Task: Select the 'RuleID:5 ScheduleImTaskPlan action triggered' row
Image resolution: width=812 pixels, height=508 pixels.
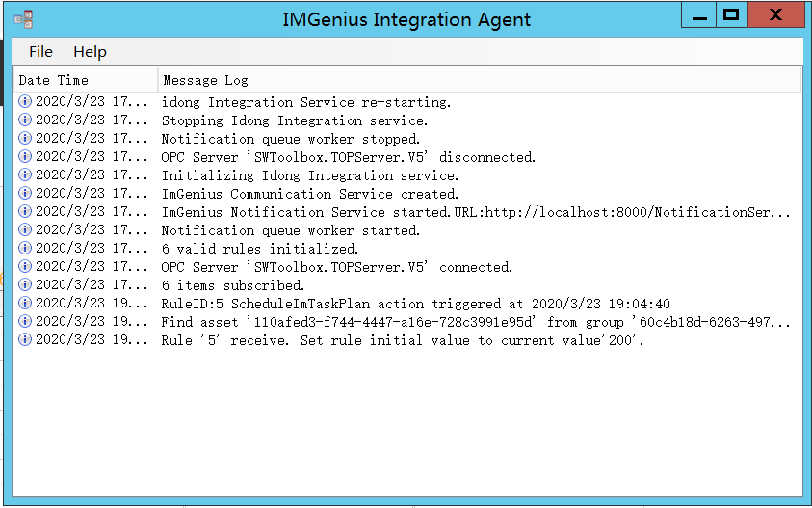Action: (x=415, y=304)
